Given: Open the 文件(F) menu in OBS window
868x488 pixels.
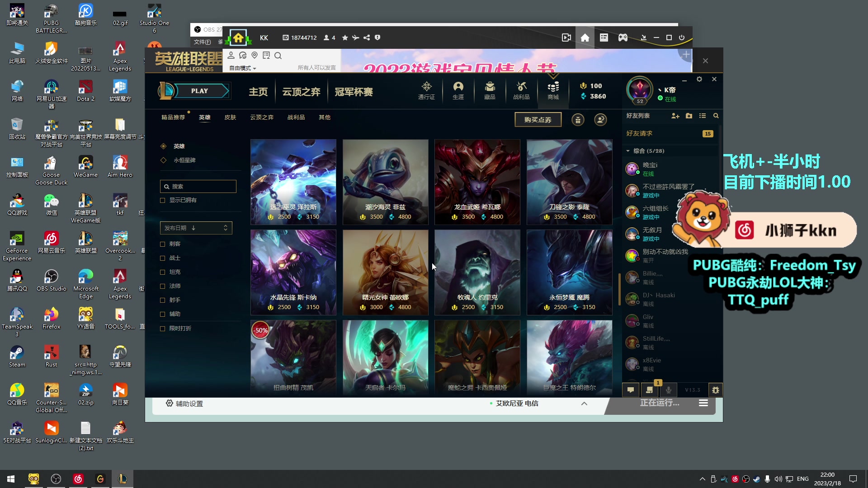Looking at the screenshot, I should (202, 42).
